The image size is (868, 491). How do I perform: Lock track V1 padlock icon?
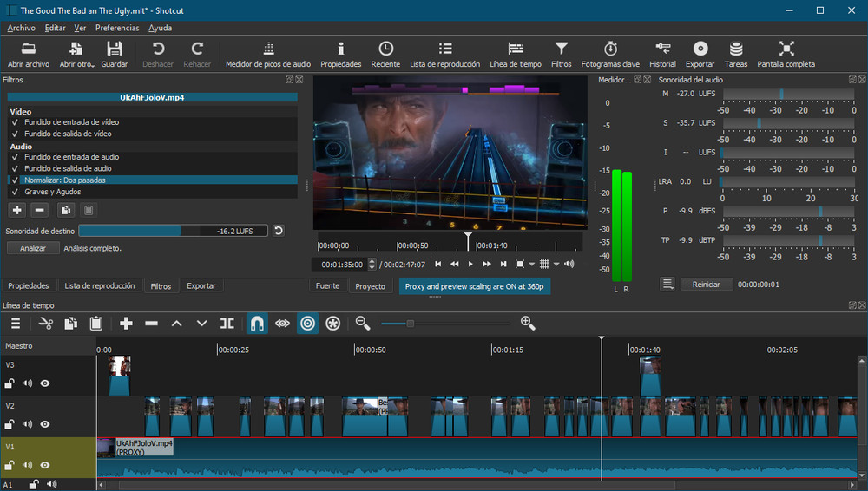coord(10,465)
